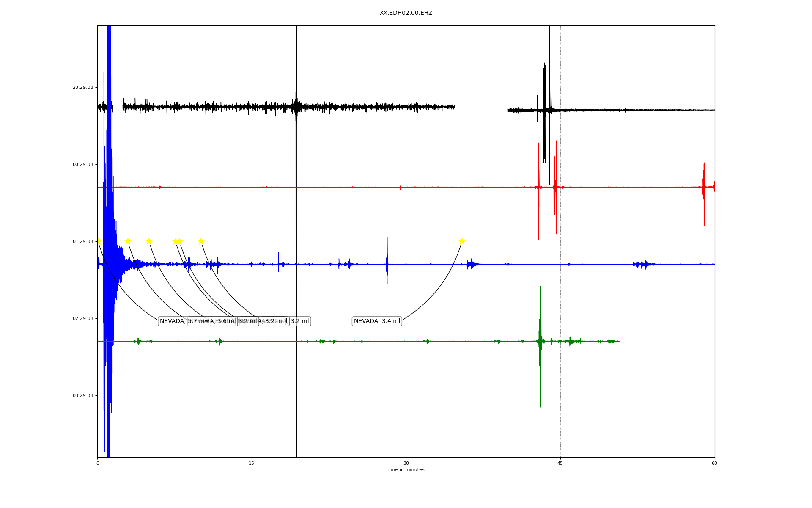Click the "time in minutes" axis label
This screenshot has width=812, height=508.
coord(406,470)
